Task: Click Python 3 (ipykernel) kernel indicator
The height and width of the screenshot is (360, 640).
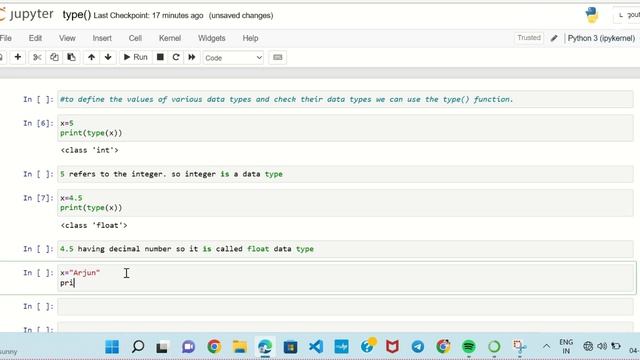Action: click(601, 38)
